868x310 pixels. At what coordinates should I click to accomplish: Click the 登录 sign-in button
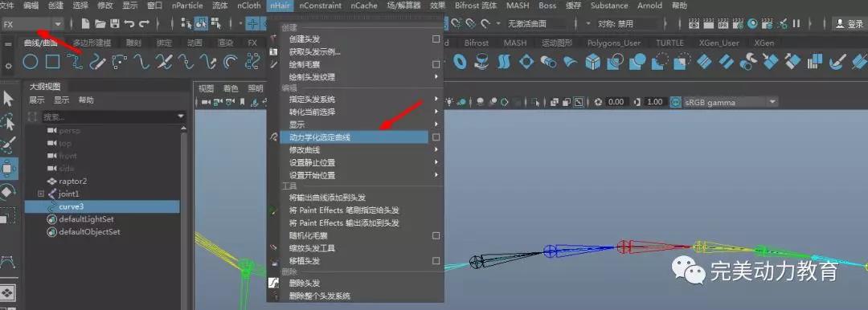pyautogui.click(x=850, y=24)
